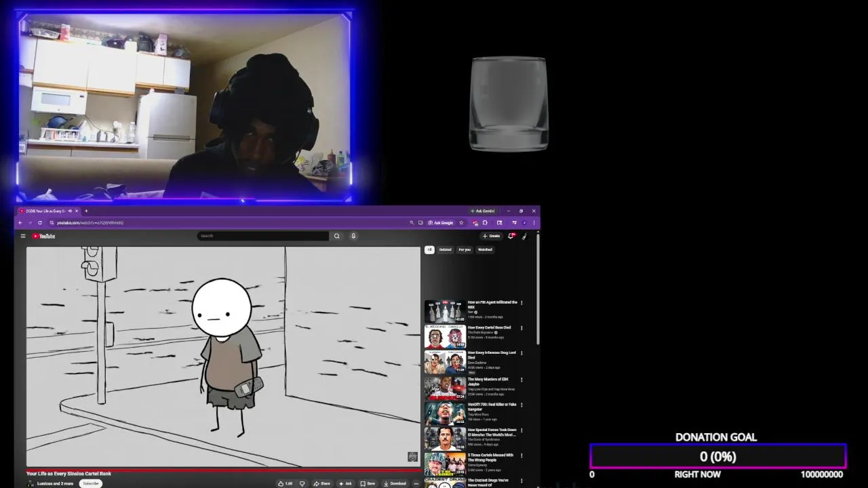
Task: Click the YouTube logo
Action: (43, 236)
